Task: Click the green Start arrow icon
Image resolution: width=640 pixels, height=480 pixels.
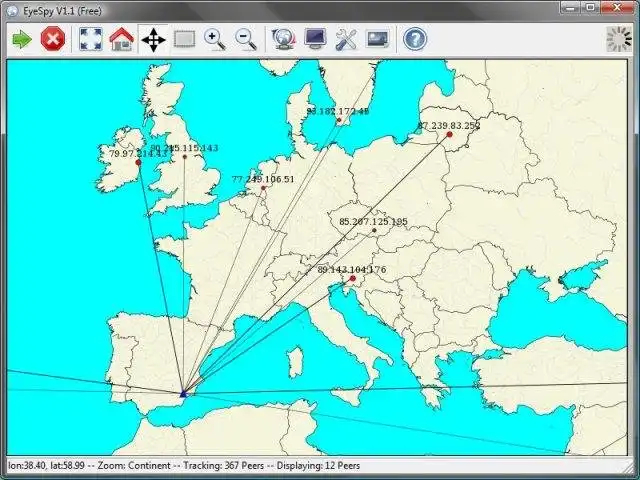Action: coord(22,40)
